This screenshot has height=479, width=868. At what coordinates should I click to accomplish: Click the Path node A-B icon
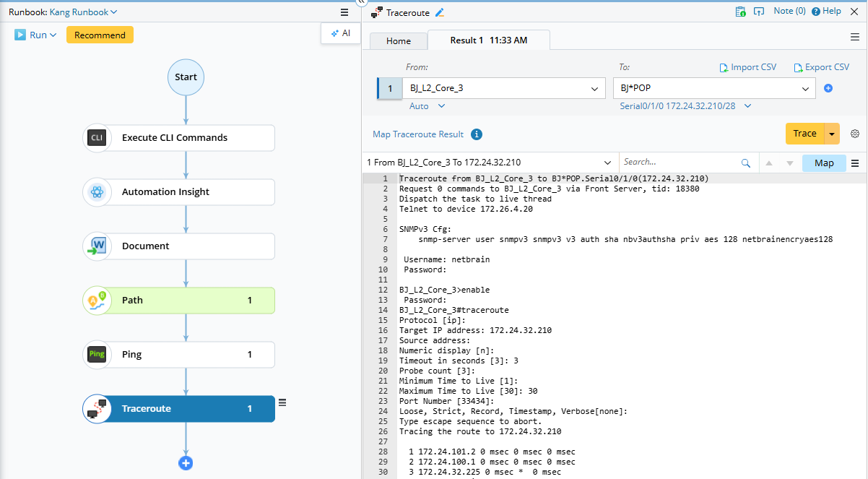coord(97,301)
